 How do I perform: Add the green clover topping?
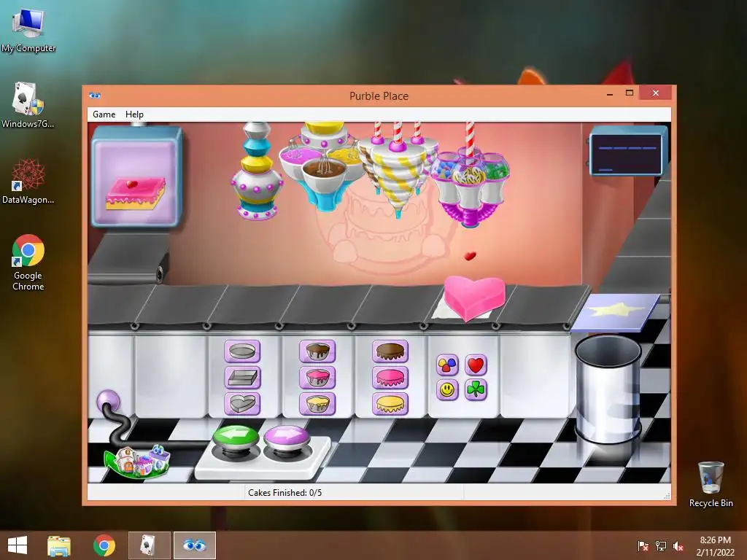point(476,390)
